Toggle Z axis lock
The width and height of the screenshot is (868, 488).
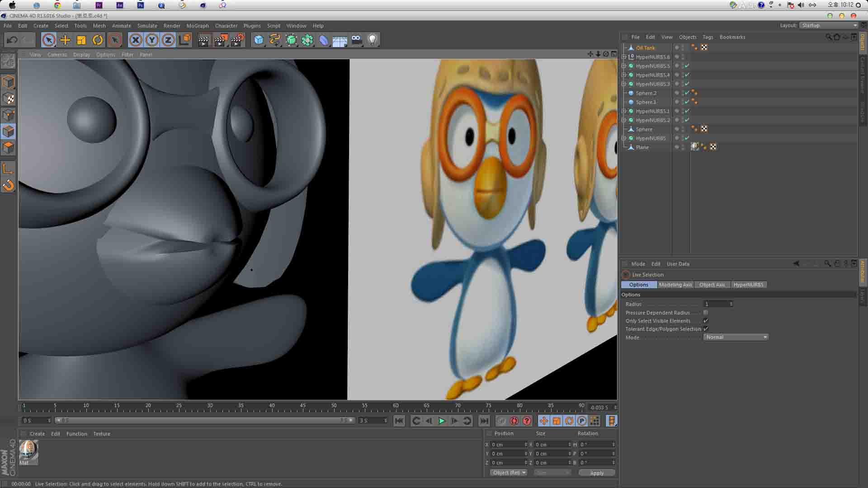click(168, 40)
